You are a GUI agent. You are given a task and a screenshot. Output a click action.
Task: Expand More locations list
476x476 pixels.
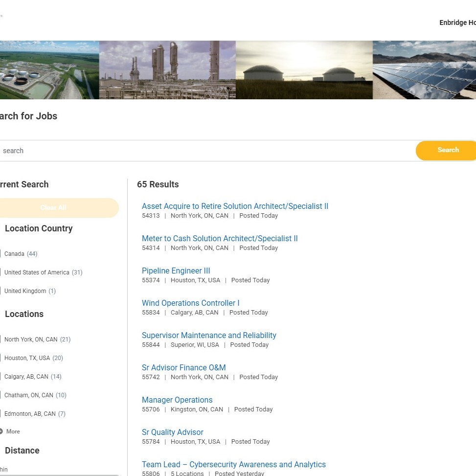click(13, 431)
